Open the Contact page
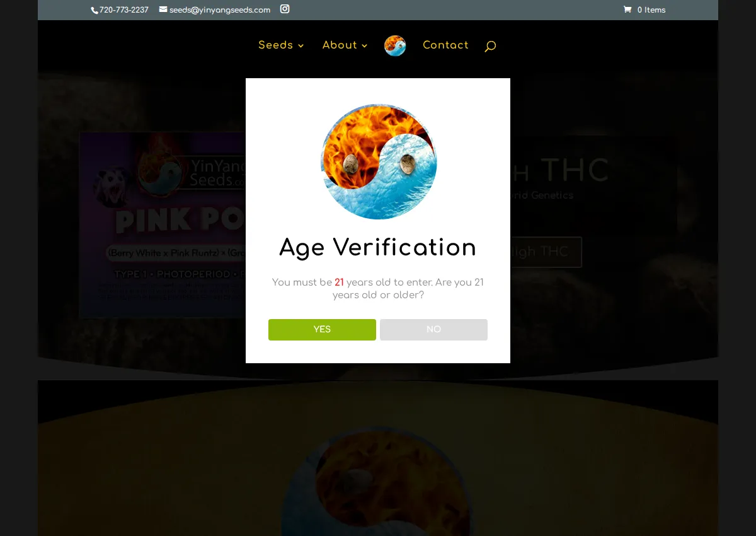756x536 pixels. 445,45
